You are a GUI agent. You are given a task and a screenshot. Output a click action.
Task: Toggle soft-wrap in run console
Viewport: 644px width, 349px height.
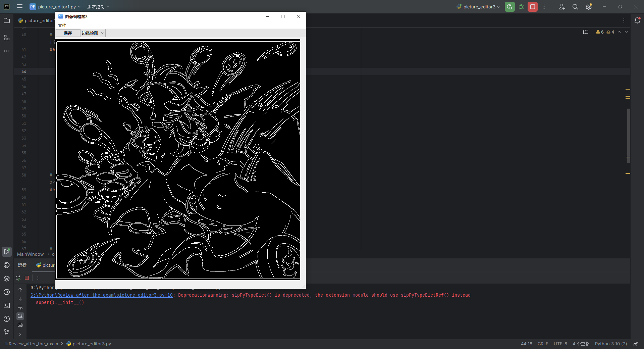pos(20,307)
